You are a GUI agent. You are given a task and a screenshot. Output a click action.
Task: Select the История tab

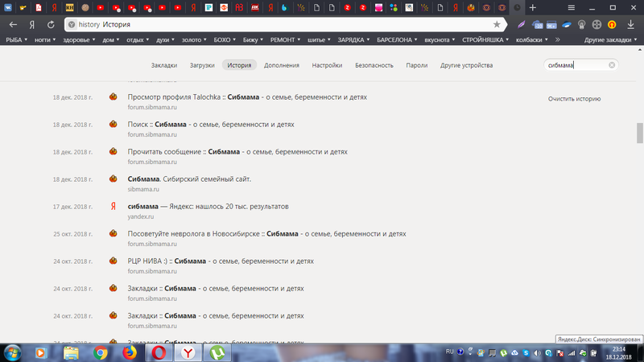[x=239, y=65]
